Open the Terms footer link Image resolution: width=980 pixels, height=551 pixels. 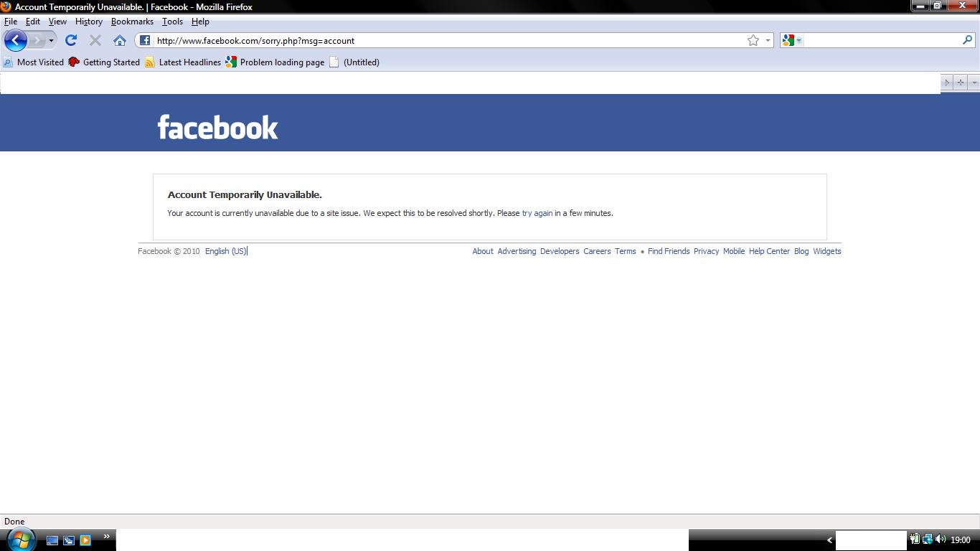click(626, 251)
